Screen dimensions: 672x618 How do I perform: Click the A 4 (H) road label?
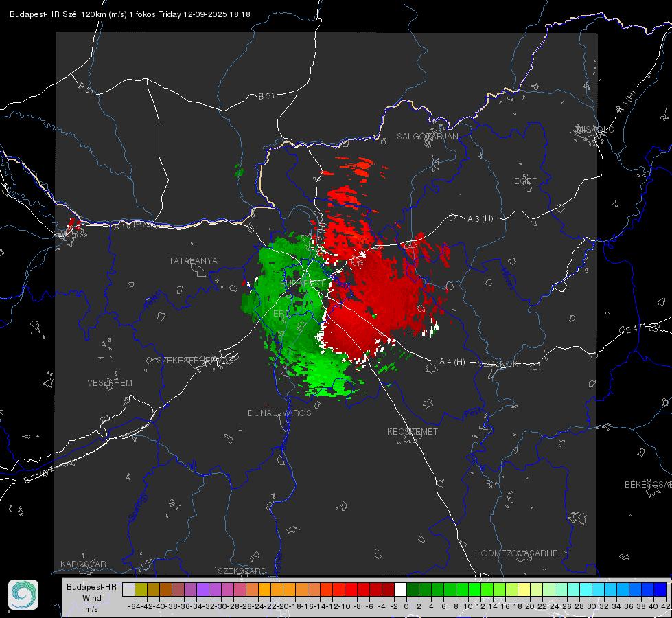[x=452, y=362]
